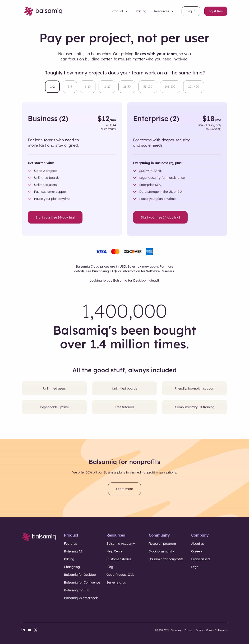Select the 3–5 projects option

coord(70,87)
